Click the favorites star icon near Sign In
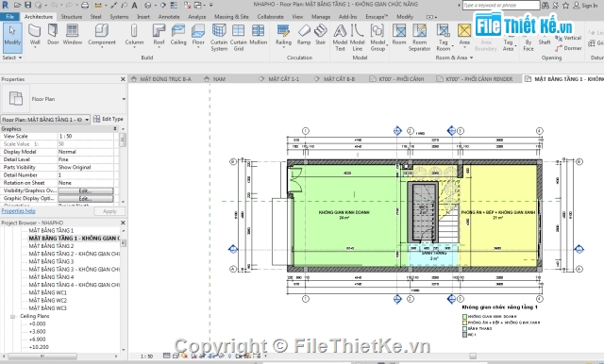The height and width of the screenshot is (364, 604). 566,6
